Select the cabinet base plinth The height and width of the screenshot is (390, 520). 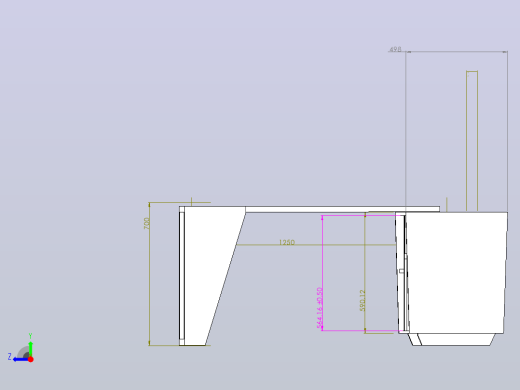tap(452, 339)
